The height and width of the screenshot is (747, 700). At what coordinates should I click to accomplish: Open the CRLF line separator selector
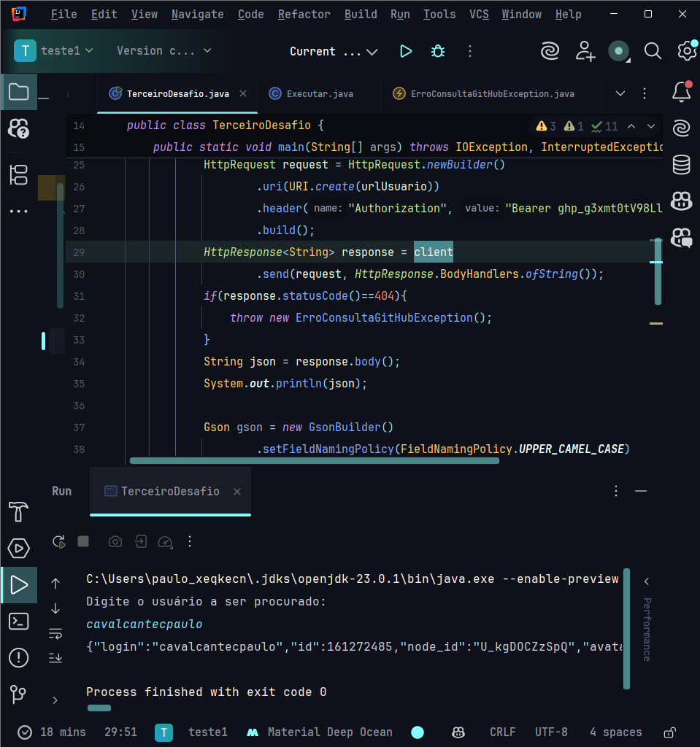[503, 732]
